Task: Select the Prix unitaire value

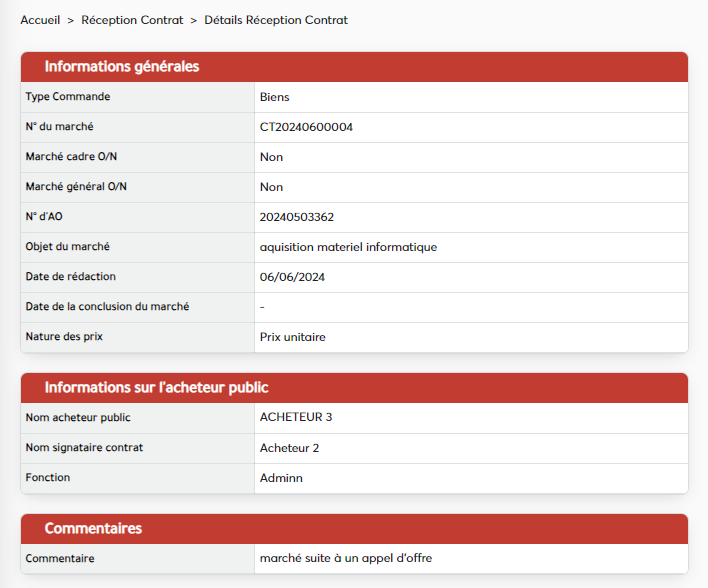Action: [292, 337]
